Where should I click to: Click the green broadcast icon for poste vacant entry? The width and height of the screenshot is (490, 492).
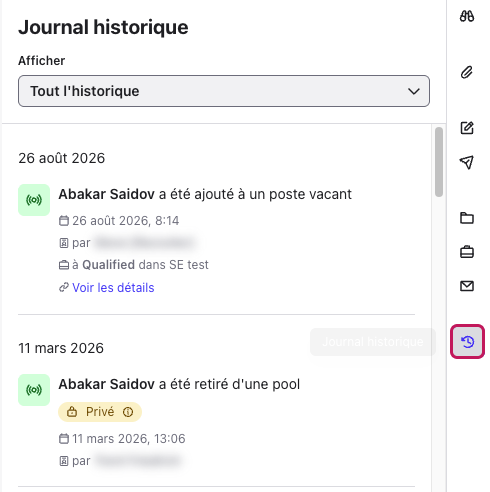point(34,200)
